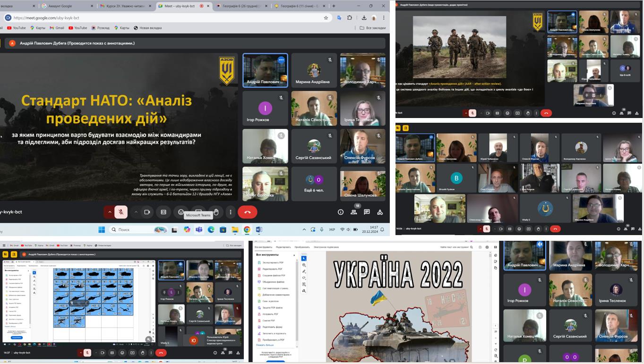Expand video settings chevron beside the camera button
644x364 pixels.
(x=136, y=212)
